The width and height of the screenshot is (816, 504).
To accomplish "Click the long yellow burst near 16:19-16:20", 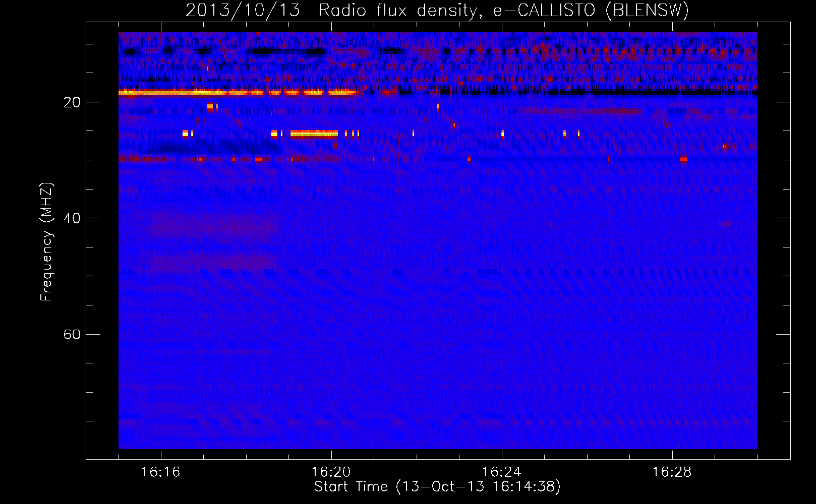I will pos(314,134).
